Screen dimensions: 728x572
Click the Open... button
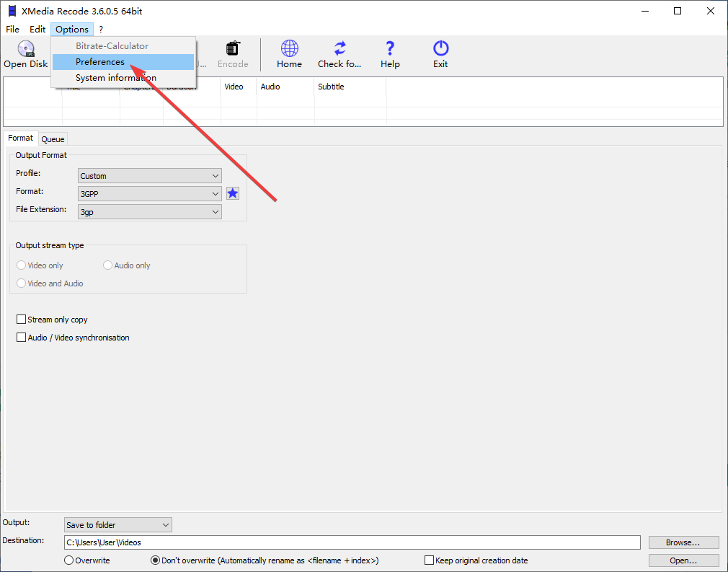tap(683, 560)
